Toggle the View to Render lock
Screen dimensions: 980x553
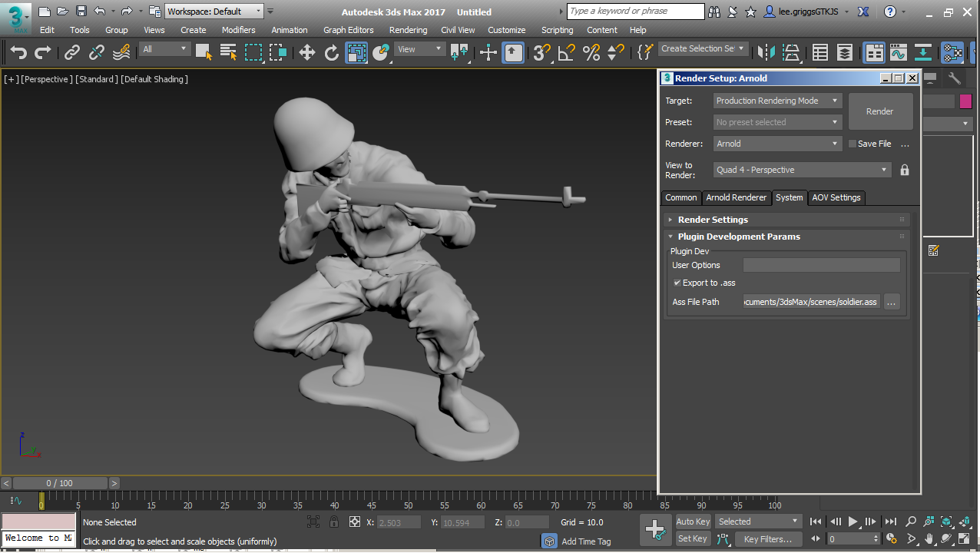coord(905,170)
